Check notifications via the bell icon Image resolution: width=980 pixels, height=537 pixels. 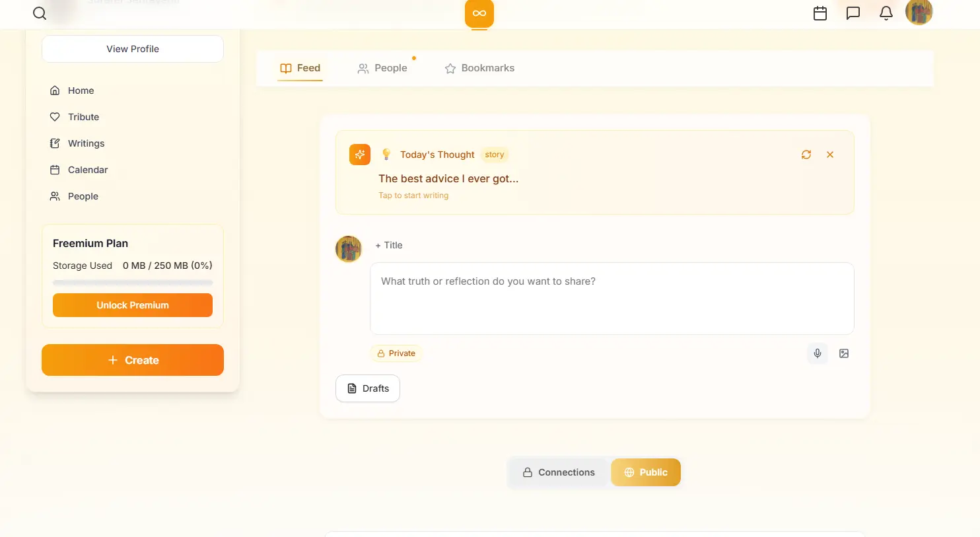pos(886,13)
